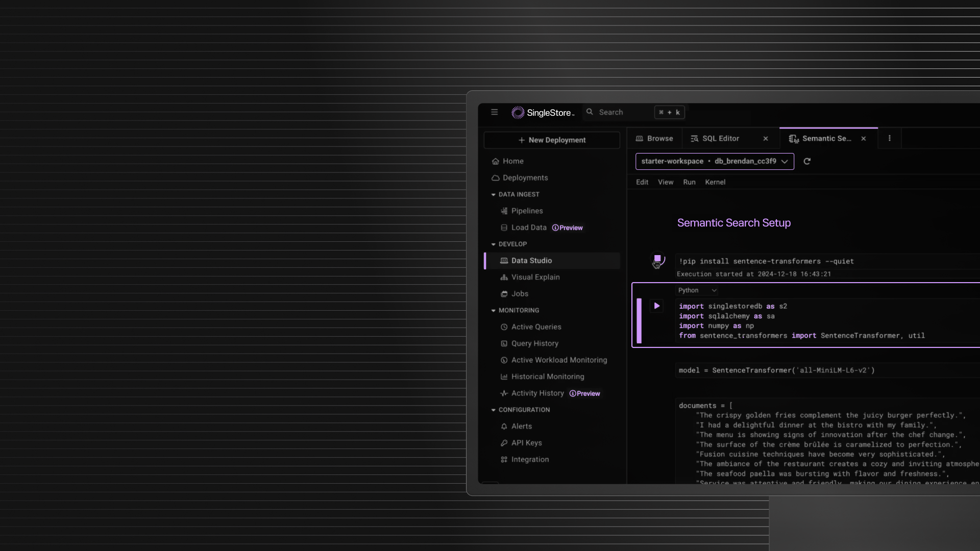Click the Integration icon

pyautogui.click(x=504, y=460)
